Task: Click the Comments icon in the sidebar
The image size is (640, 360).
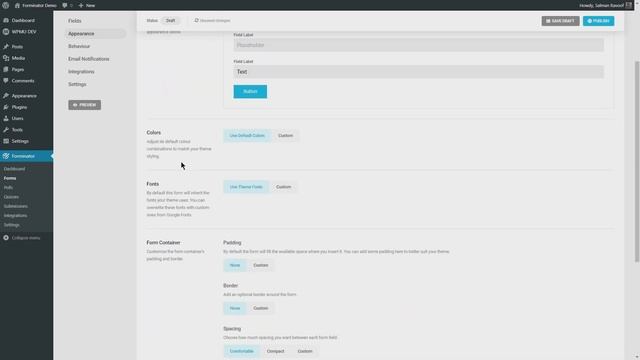Action: (6, 81)
